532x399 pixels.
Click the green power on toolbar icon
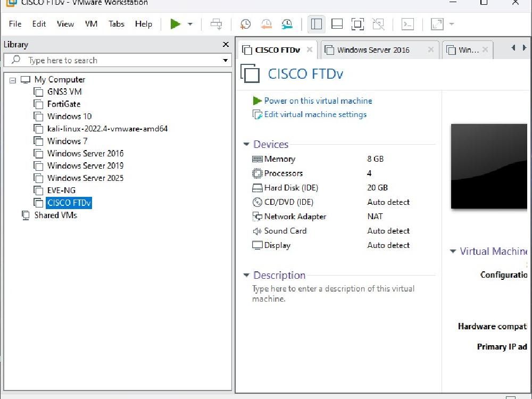175,24
